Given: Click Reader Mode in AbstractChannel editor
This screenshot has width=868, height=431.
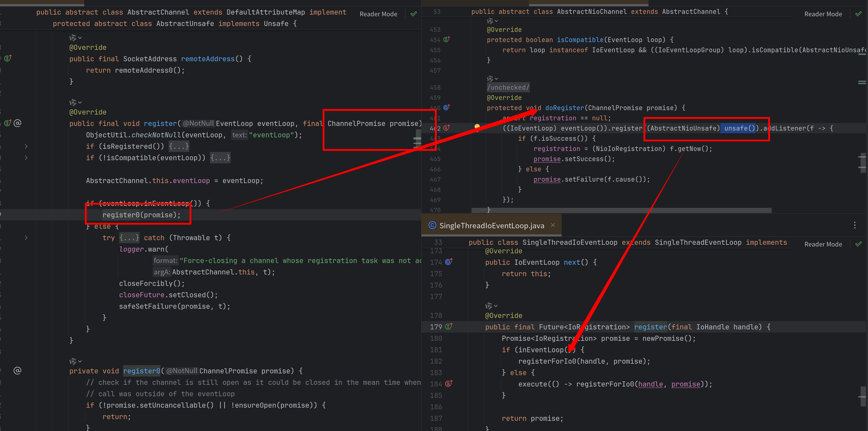Looking at the screenshot, I should point(378,14).
